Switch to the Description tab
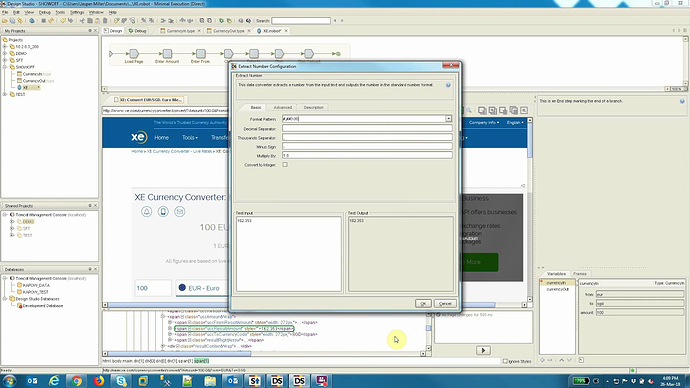The width and height of the screenshot is (690, 388). [x=313, y=107]
